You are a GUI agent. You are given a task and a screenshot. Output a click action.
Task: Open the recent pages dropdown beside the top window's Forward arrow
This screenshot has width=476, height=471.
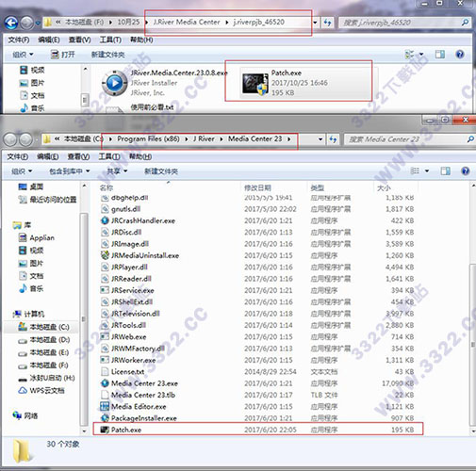click(x=38, y=23)
